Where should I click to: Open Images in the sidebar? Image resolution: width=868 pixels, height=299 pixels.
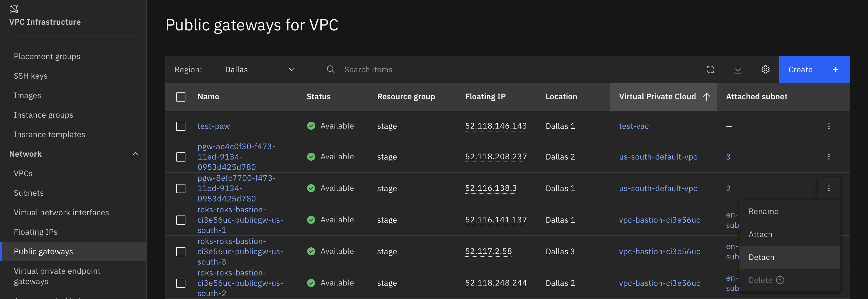point(27,95)
